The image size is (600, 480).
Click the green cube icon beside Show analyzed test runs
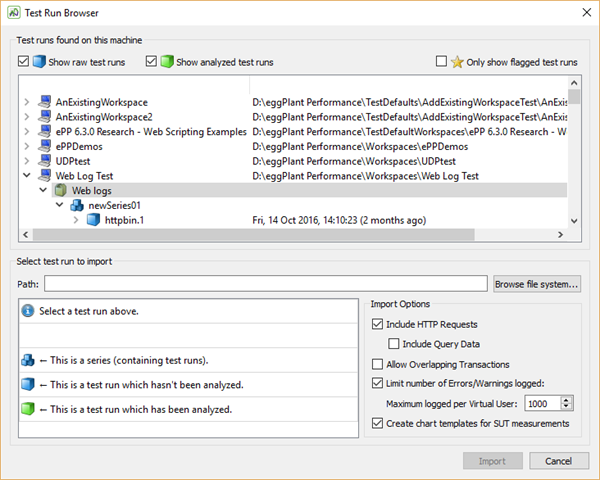[167, 62]
